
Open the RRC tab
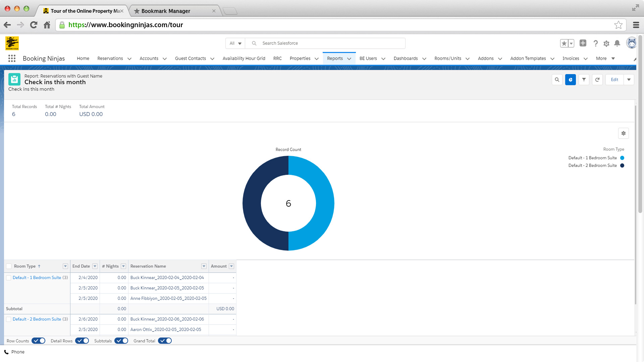(277, 58)
